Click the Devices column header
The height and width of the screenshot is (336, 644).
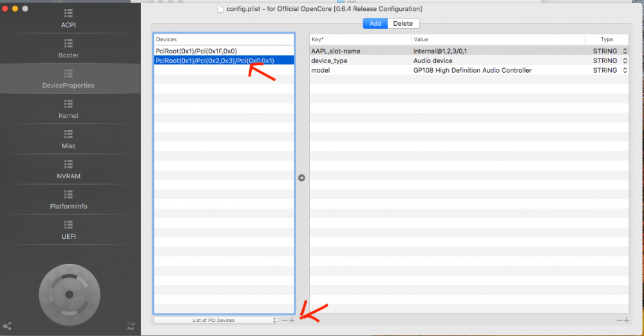(224, 39)
